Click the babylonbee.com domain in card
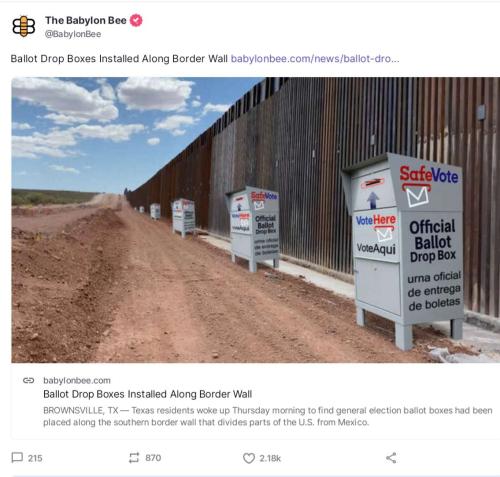Screen dimensions: 500x477 coord(77,380)
